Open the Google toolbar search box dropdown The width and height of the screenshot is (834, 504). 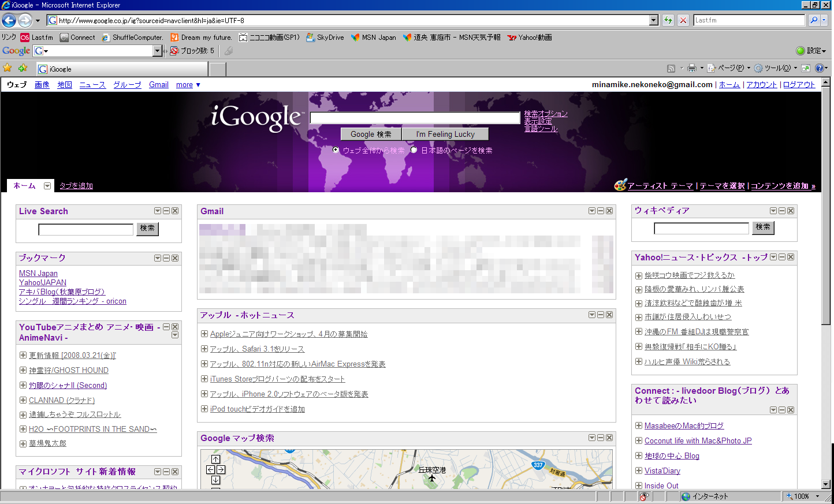pos(157,51)
